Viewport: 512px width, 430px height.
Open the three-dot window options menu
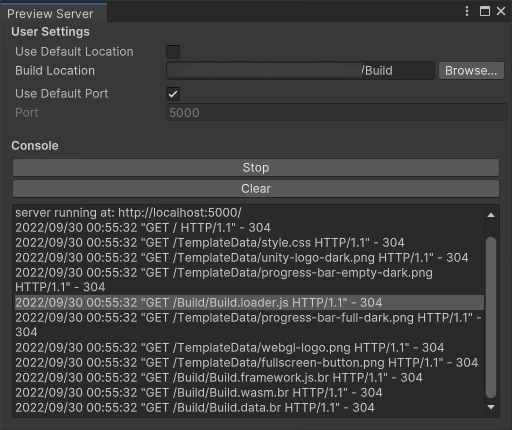[467, 11]
